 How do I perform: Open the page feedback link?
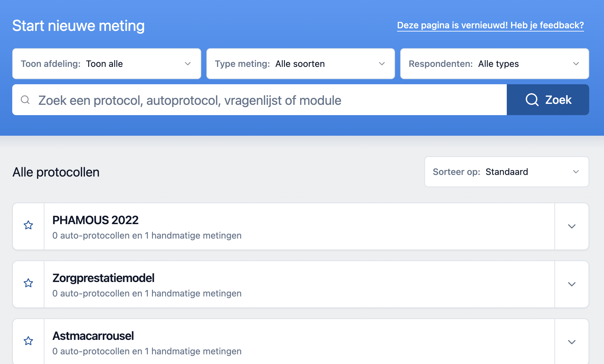(490, 25)
